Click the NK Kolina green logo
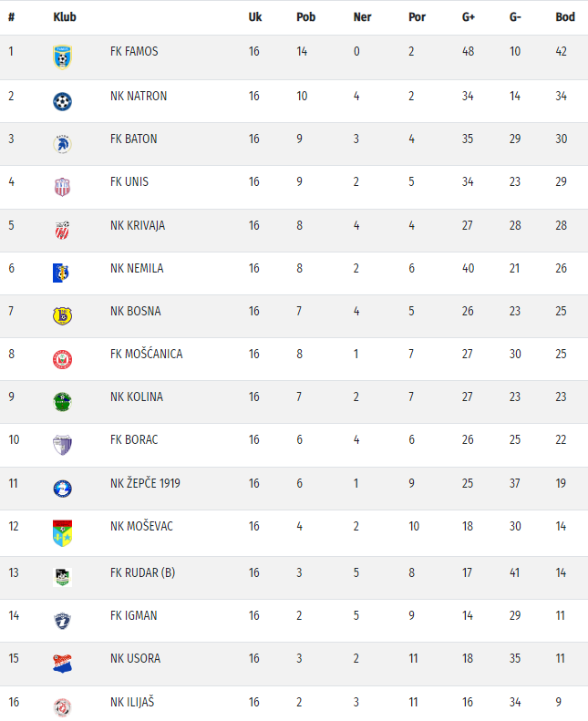 point(62,402)
